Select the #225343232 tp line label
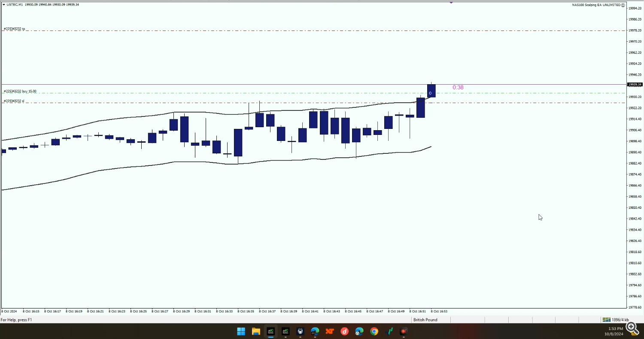Screen dimensions: 644x339 coord(14,29)
